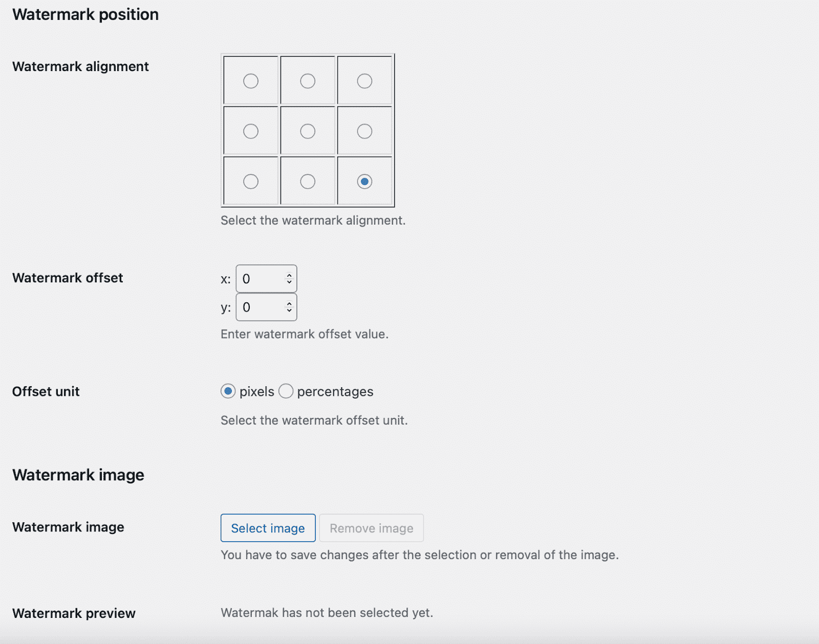Image resolution: width=819 pixels, height=644 pixels.
Task: Open the Select image dialog
Action: (x=268, y=528)
